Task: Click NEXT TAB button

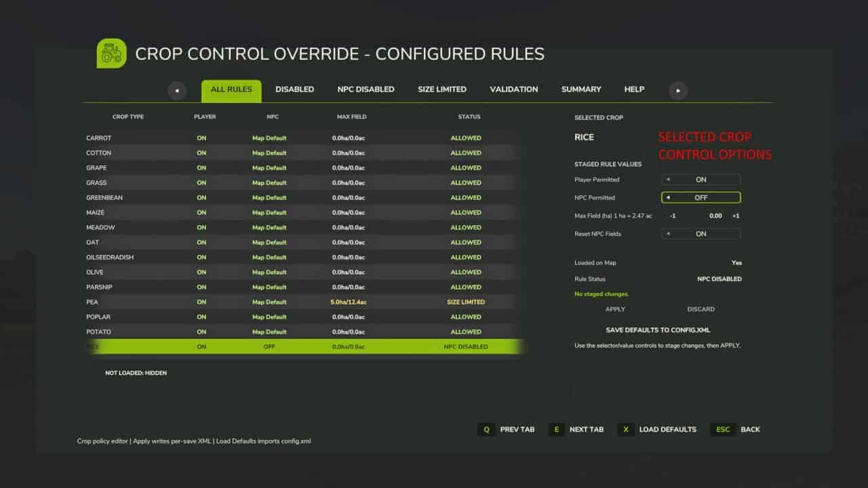Action: (587, 430)
